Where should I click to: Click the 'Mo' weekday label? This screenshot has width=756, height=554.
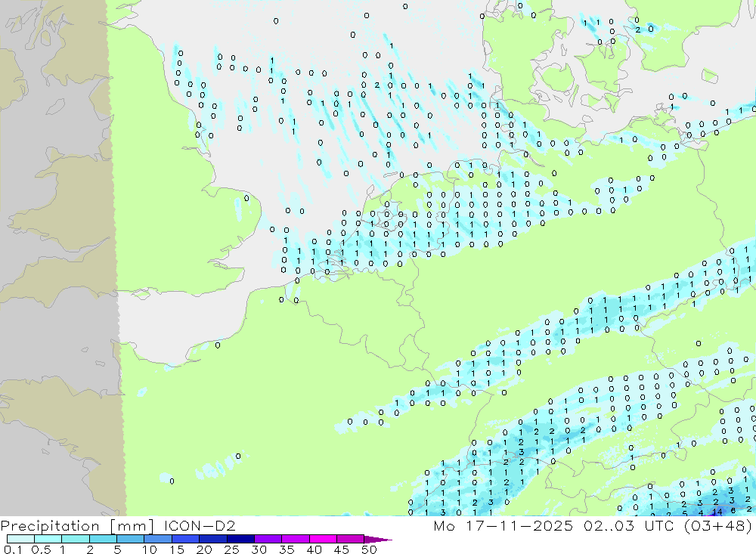click(444, 525)
